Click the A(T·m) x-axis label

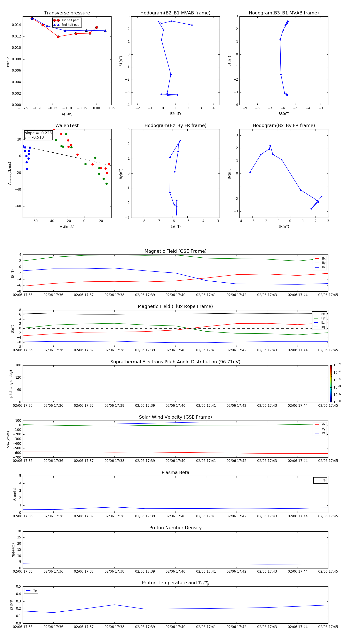pos(67,114)
